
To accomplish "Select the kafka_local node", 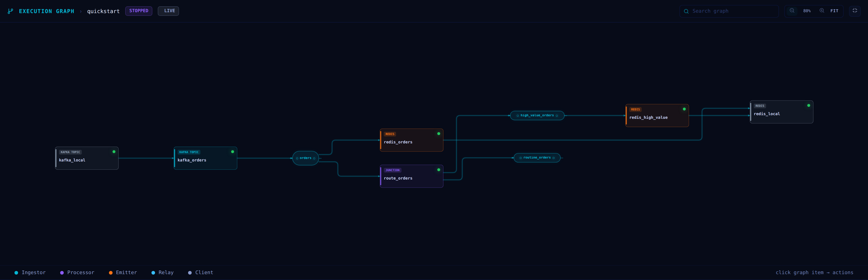I will click(x=87, y=158).
